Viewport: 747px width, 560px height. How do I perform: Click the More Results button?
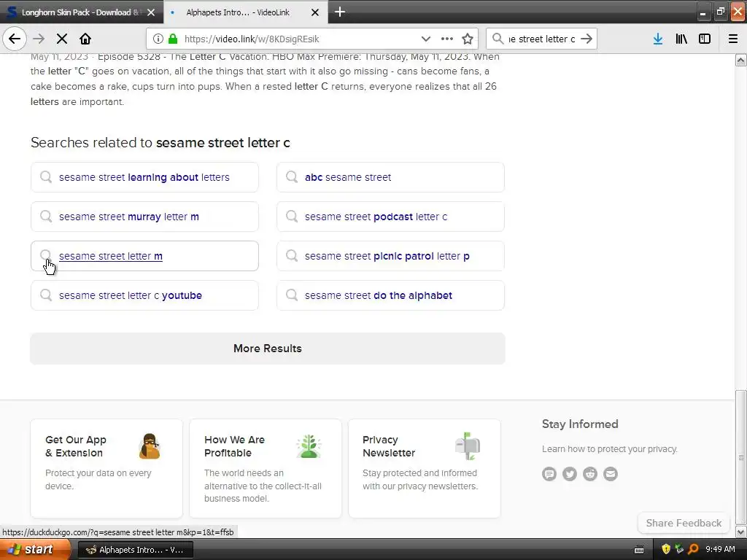click(x=268, y=349)
